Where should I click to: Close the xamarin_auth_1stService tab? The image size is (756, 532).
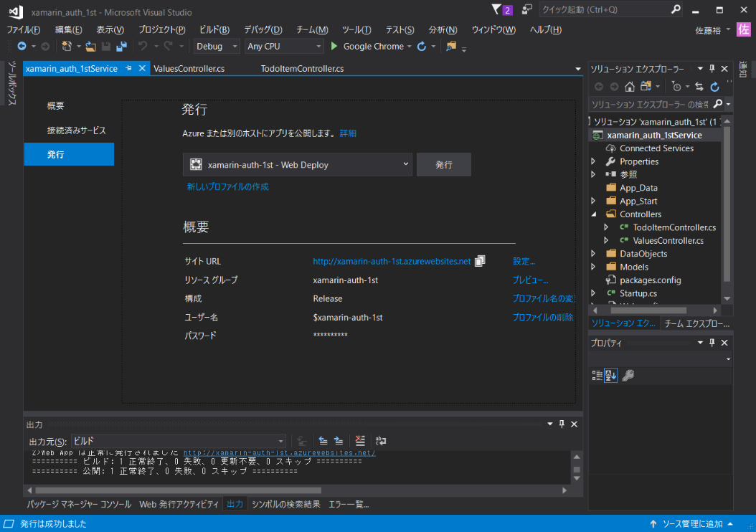[142, 68]
